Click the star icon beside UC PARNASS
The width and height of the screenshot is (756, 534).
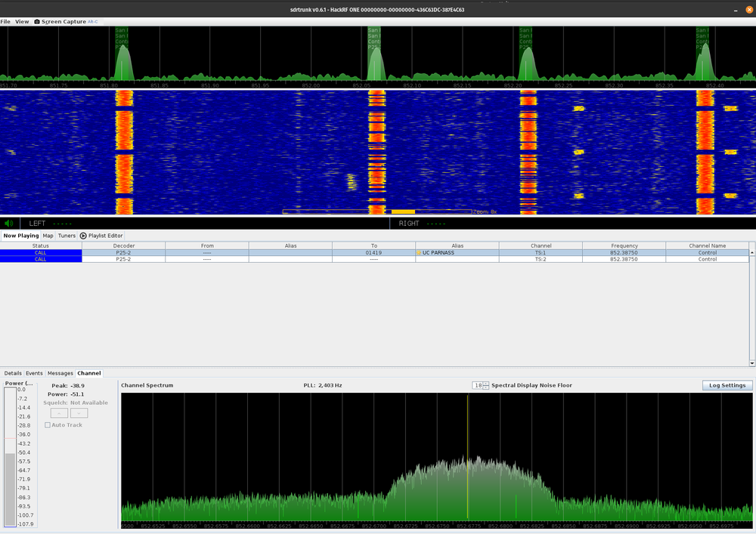click(x=419, y=252)
